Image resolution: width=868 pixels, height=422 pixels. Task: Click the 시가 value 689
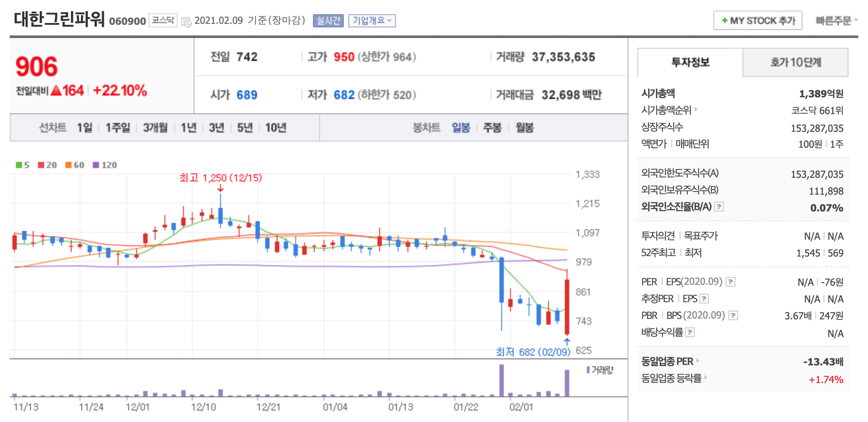(247, 95)
